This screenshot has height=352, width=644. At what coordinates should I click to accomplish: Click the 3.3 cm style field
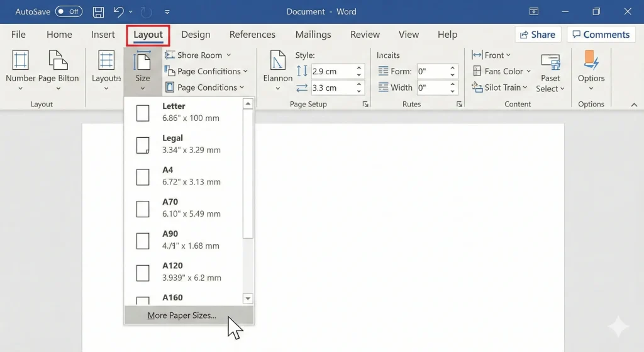pos(332,88)
